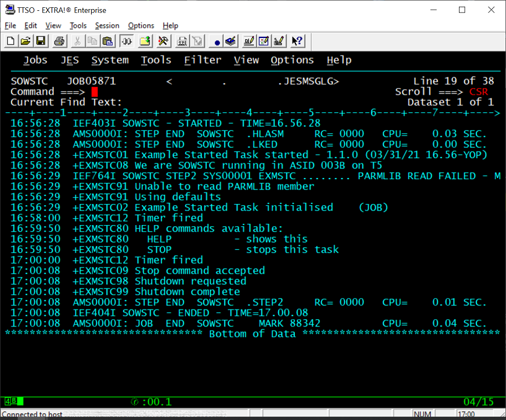
Task: Open the JES terminal menu
Action: [70, 60]
